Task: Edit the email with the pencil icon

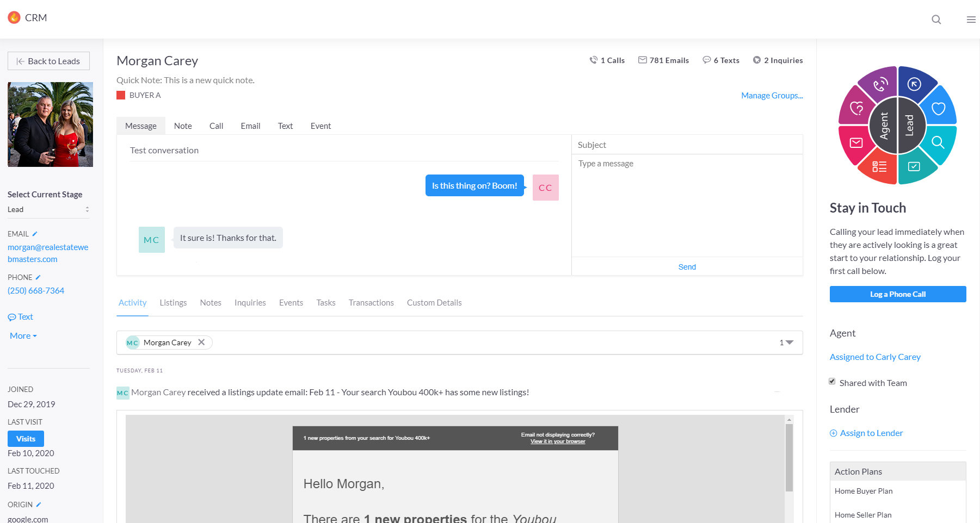Action: (35, 234)
